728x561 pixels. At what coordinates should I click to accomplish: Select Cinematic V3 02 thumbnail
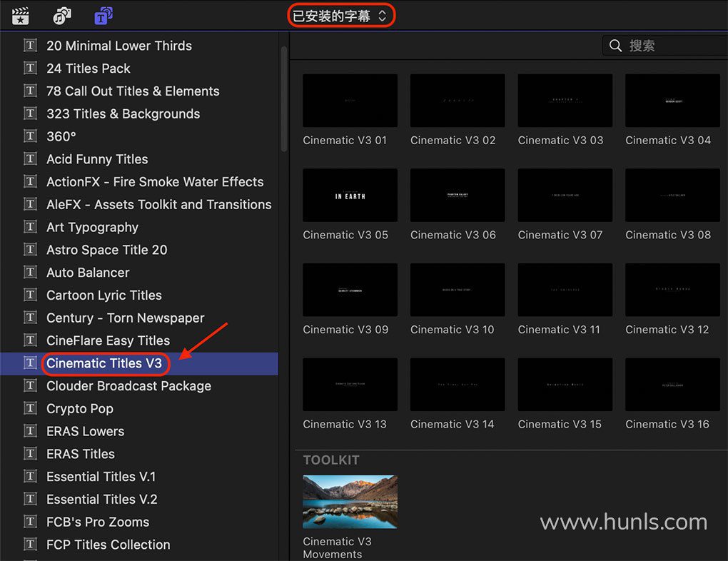(x=457, y=101)
